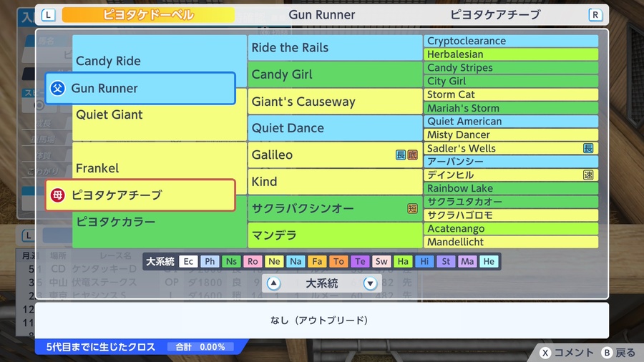Click the Ph lineage color swatch
644x362 pixels.
[210, 261]
